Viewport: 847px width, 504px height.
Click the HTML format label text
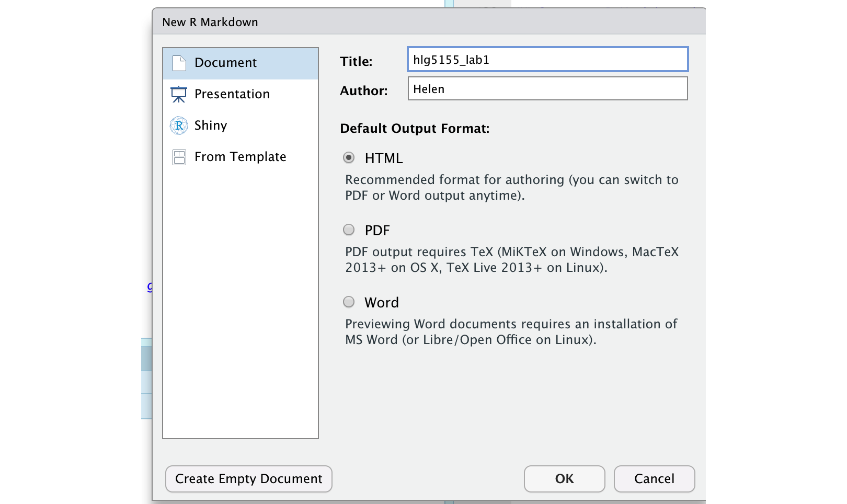click(384, 158)
